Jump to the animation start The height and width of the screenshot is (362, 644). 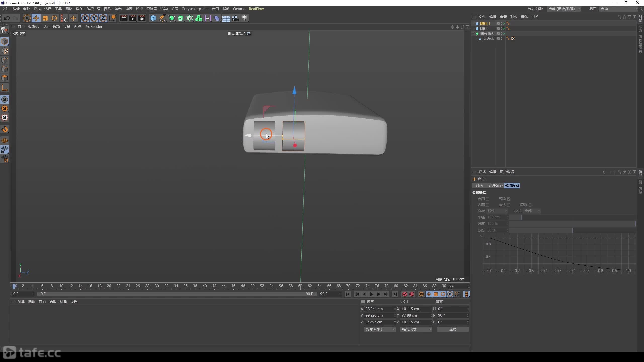(x=348, y=294)
